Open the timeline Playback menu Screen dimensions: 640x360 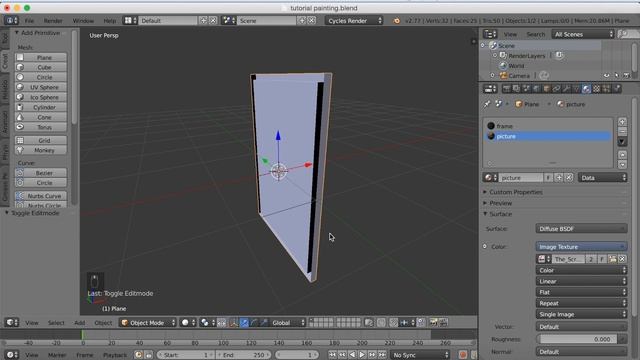coord(115,355)
